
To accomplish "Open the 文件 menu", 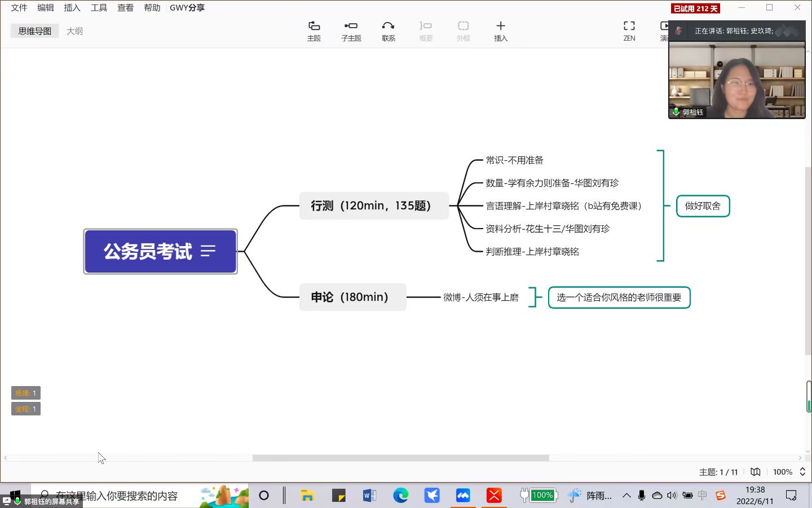I will click(19, 8).
